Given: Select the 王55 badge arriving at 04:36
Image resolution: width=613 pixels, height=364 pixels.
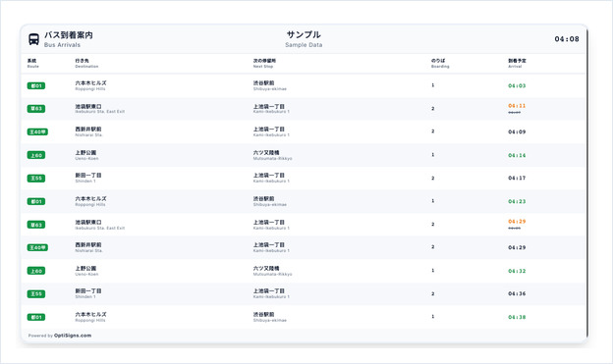Looking at the screenshot, I should [36, 293].
